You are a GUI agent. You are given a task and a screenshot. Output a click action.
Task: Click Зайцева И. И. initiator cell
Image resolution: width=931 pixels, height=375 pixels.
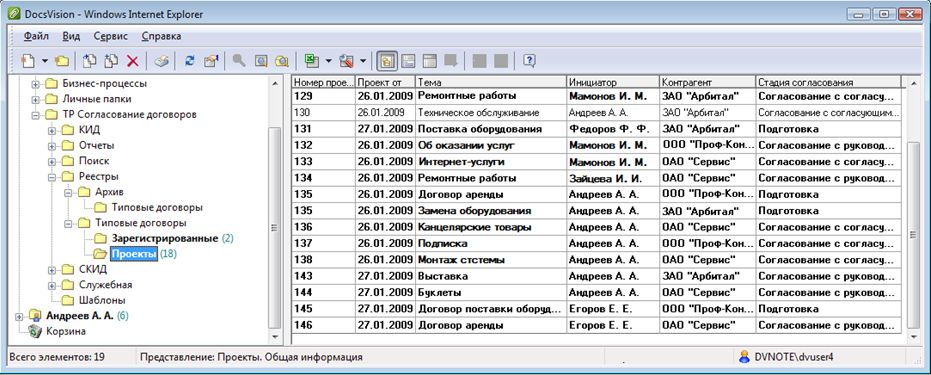point(613,178)
